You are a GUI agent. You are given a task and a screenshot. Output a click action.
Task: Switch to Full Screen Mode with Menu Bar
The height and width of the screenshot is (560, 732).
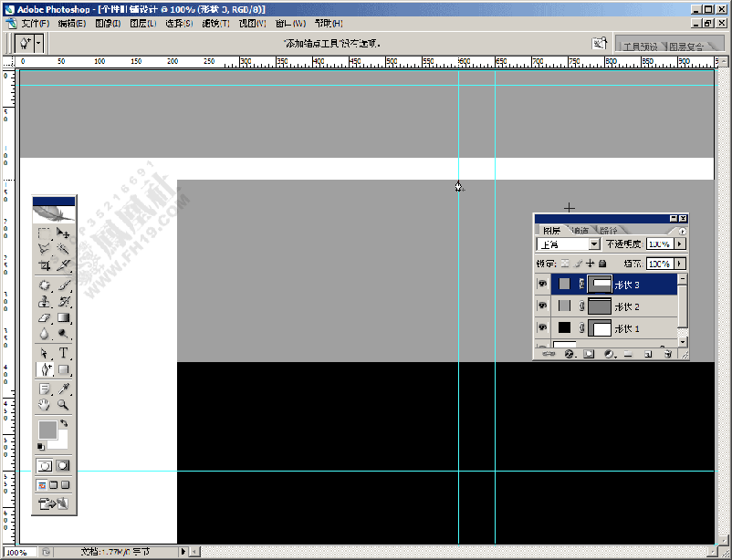click(54, 485)
